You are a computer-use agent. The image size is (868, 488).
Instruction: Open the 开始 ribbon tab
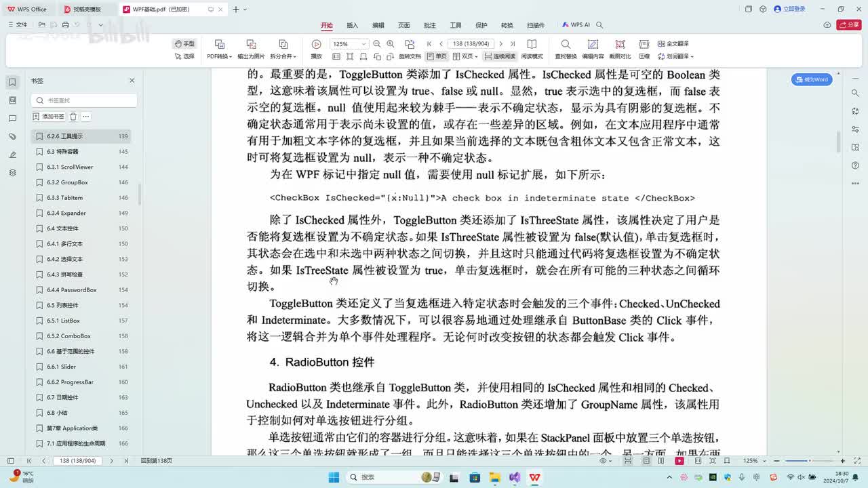(327, 25)
